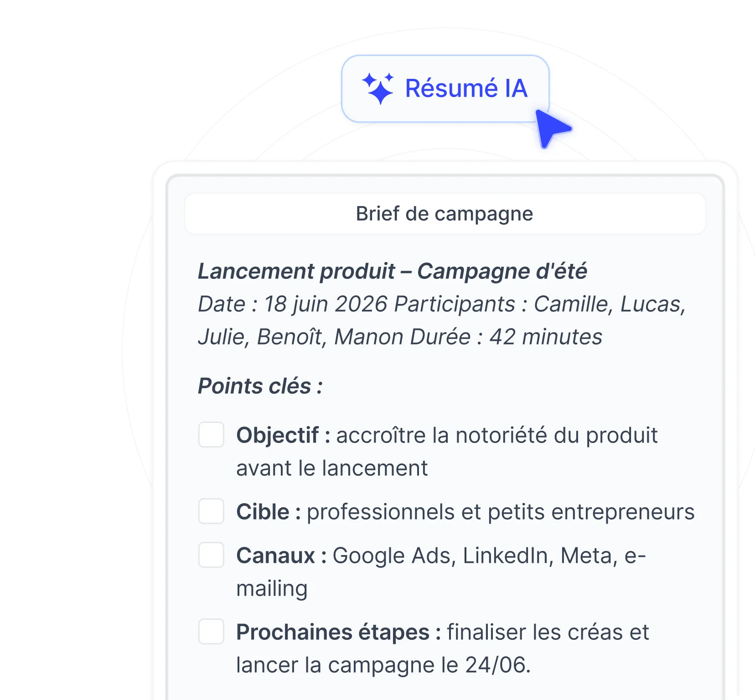This screenshot has width=755, height=700.
Task: Click the Résumé IA button label
Action: (466, 88)
